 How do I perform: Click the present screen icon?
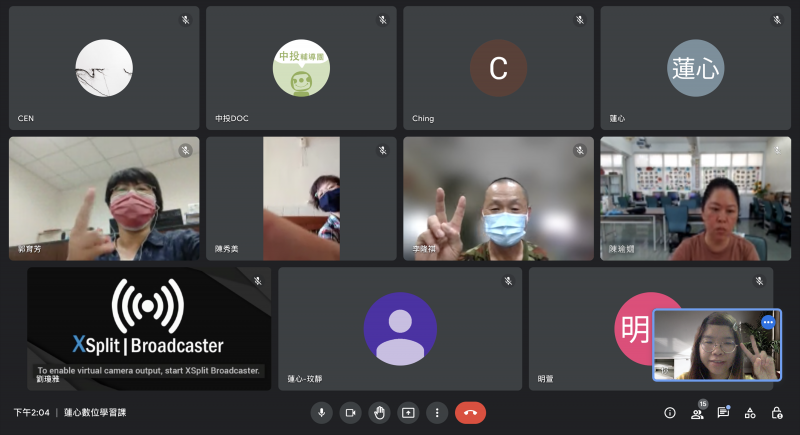408,412
